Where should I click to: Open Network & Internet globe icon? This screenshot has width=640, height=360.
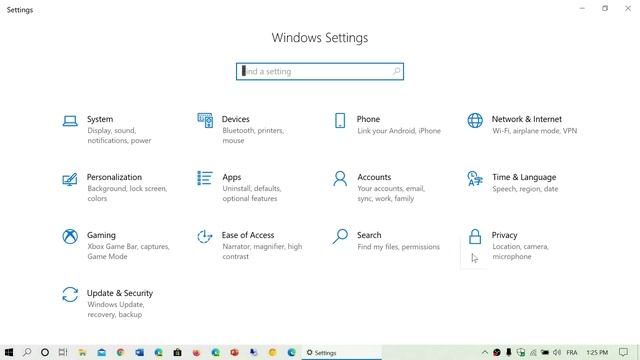tap(475, 120)
